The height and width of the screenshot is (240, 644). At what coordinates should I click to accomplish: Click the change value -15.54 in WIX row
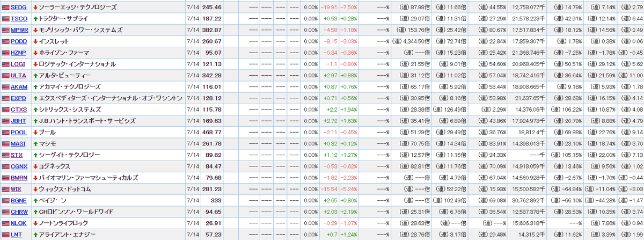[328, 189]
